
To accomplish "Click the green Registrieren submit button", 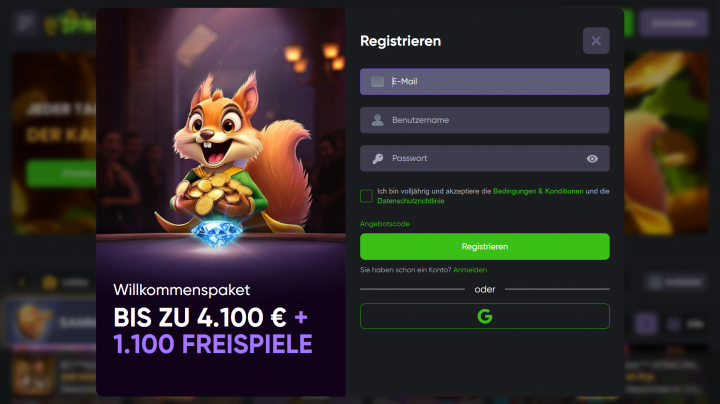I will click(484, 247).
